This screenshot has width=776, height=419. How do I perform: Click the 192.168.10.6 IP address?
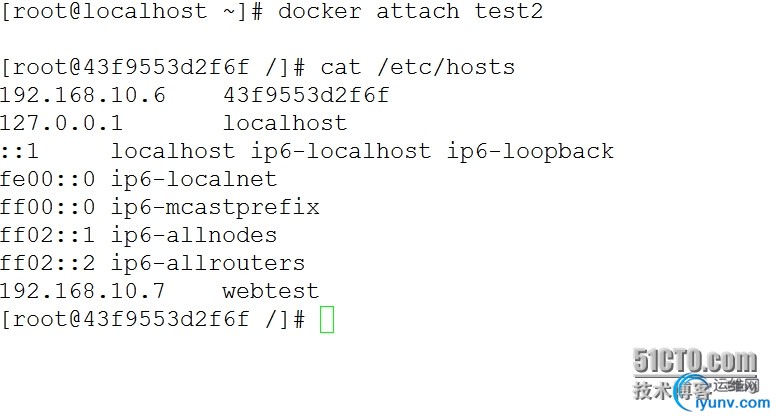click(x=83, y=95)
